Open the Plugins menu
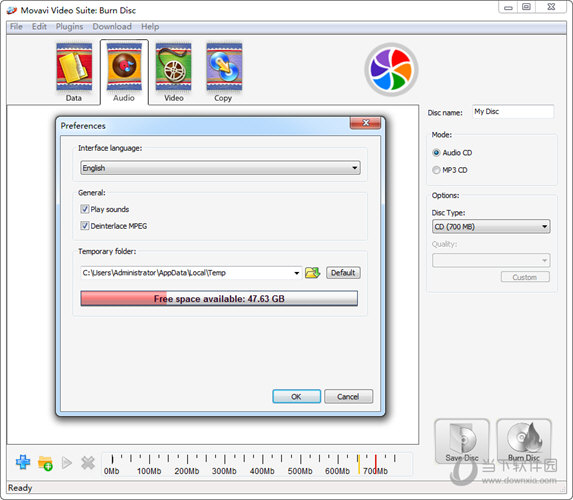Screen dimensions: 573x500 tap(69, 27)
